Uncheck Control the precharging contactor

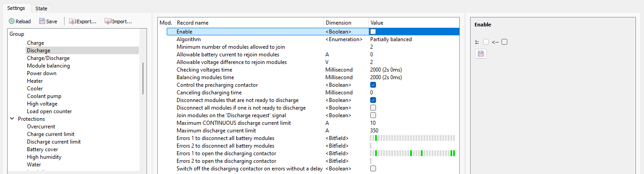point(373,85)
